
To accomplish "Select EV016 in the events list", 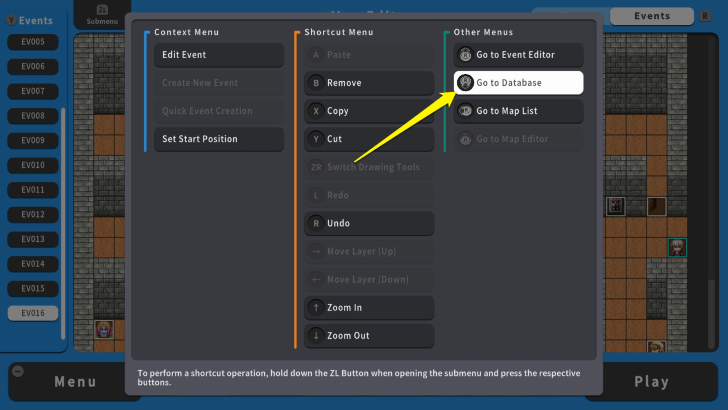I will coord(33,313).
